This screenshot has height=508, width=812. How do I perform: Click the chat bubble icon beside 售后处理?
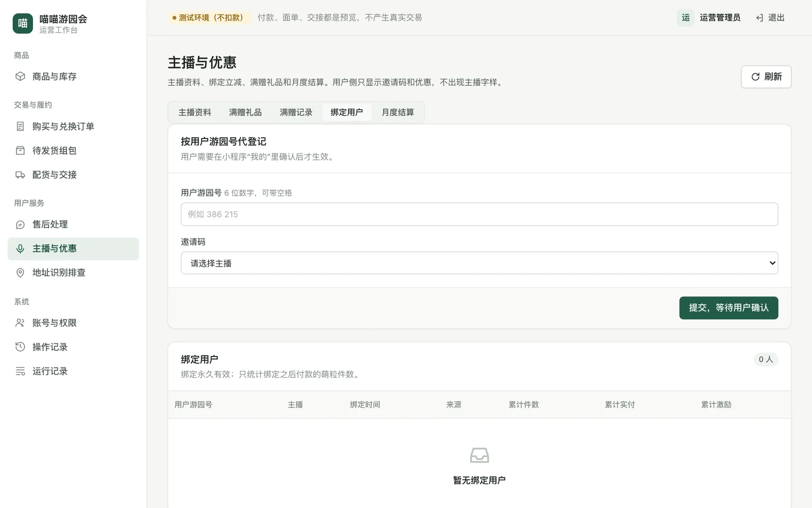pos(20,225)
